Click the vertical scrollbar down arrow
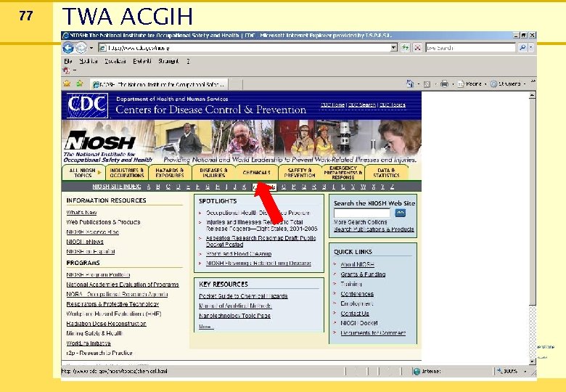566x392 pixels. pyautogui.click(x=532, y=361)
